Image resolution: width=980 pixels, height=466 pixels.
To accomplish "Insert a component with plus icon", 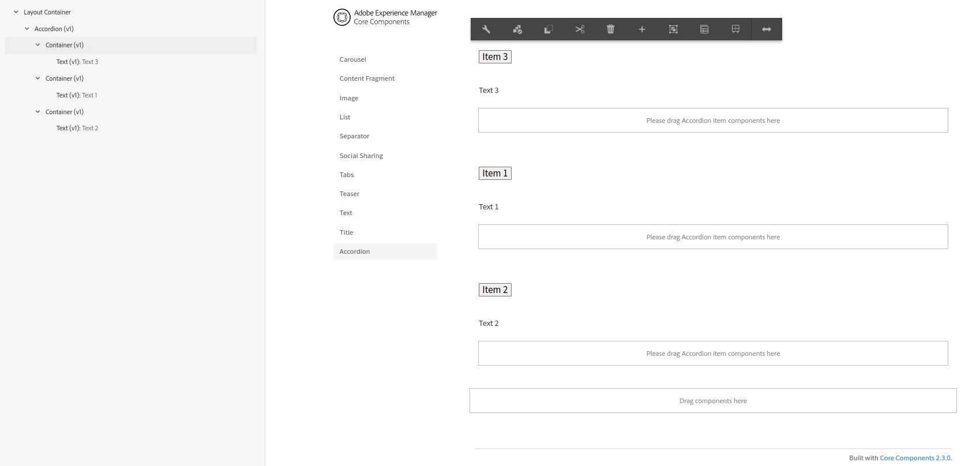I will tap(642, 29).
